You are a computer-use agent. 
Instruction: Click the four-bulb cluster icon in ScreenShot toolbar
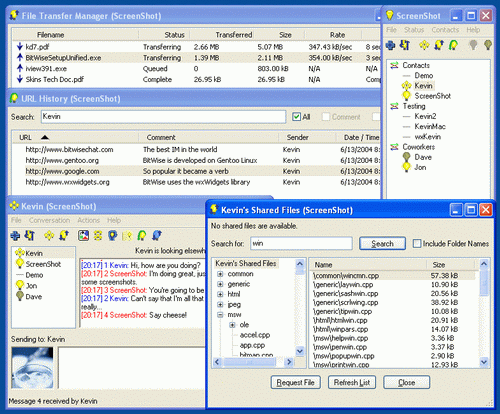point(424,45)
